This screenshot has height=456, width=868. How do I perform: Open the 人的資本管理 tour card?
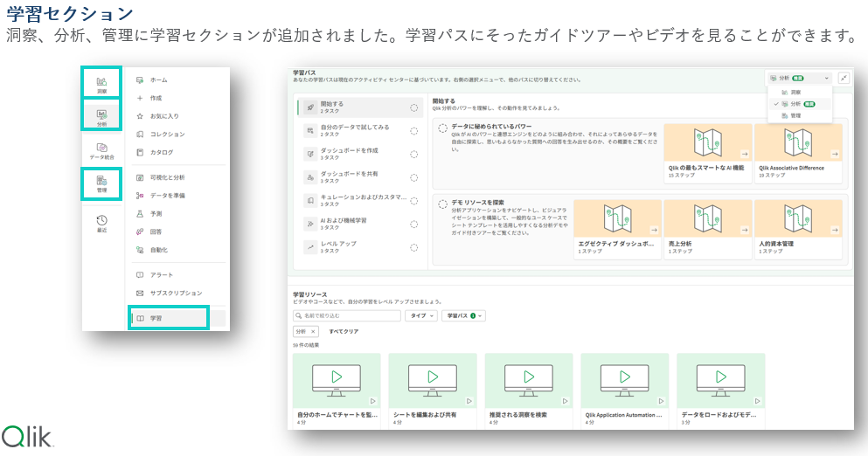click(798, 229)
